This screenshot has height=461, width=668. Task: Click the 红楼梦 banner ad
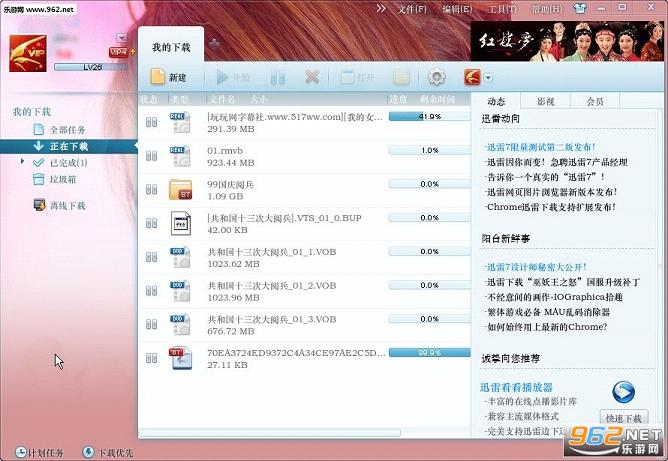click(x=567, y=41)
